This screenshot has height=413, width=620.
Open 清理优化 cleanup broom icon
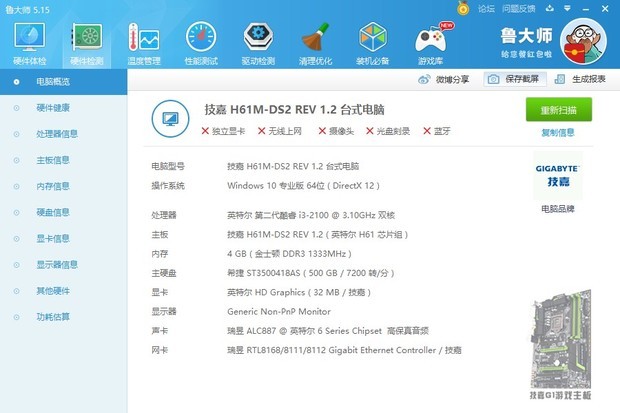point(315,44)
